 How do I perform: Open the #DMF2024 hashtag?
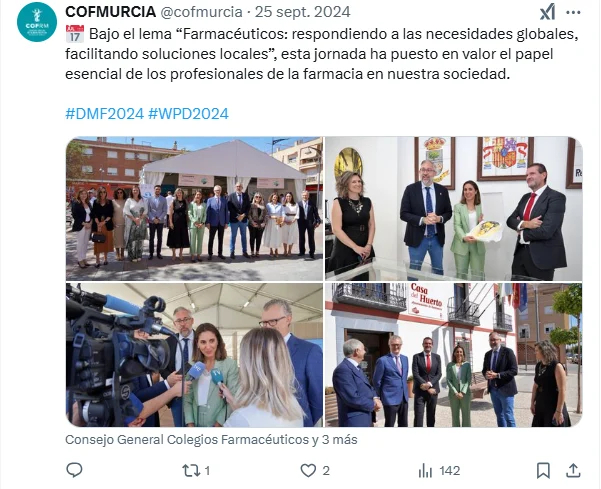(104, 114)
